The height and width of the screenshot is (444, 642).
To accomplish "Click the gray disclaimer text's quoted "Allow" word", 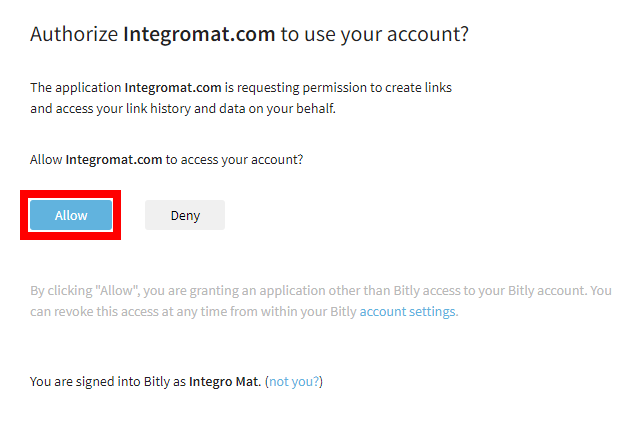I will [x=117, y=291].
